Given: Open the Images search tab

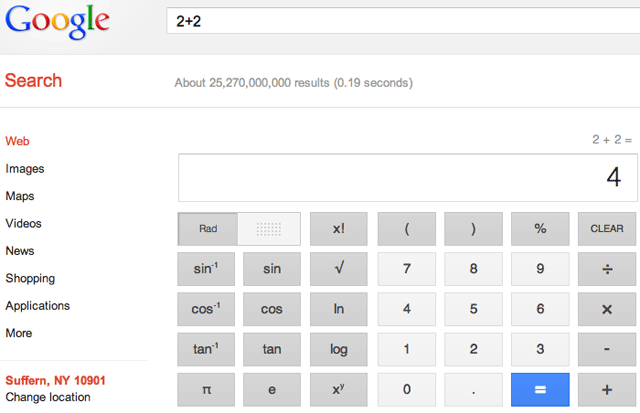Looking at the screenshot, I should 25,169.
